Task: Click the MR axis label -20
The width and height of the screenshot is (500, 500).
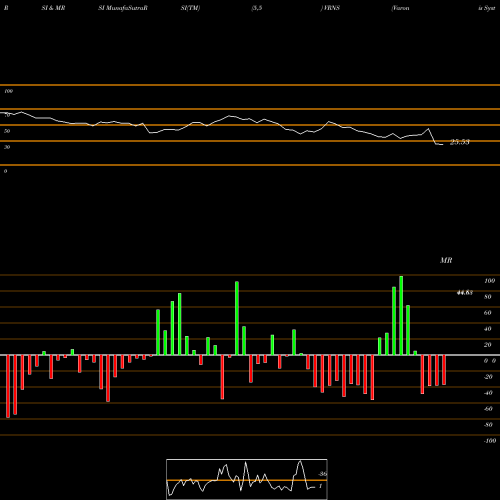Action: coord(488,377)
